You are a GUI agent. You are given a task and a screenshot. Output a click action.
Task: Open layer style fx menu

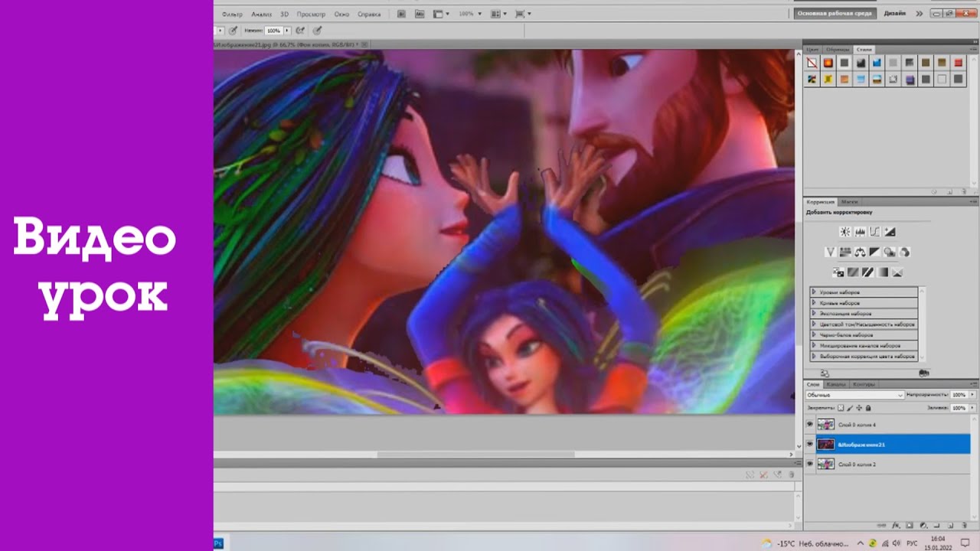896,526
